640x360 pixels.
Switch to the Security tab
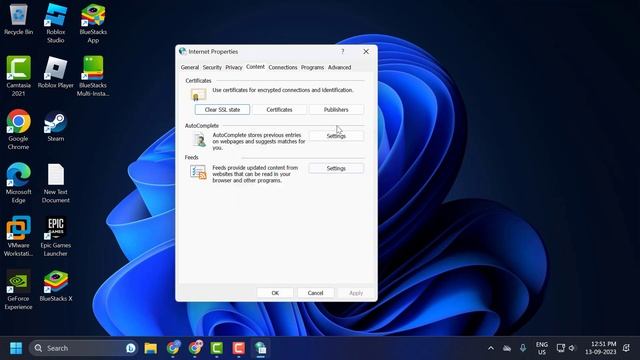pyautogui.click(x=212, y=67)
